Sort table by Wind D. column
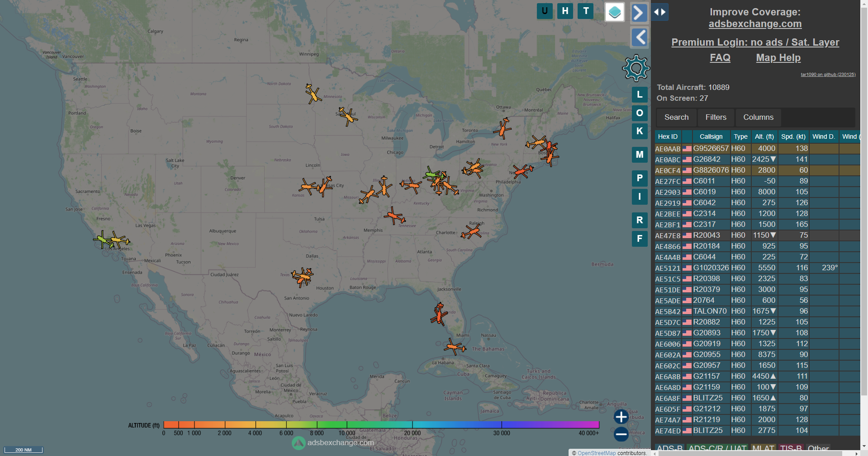Image resolution: width=868 pixels, height=456 pixels. tap(824, 136)
